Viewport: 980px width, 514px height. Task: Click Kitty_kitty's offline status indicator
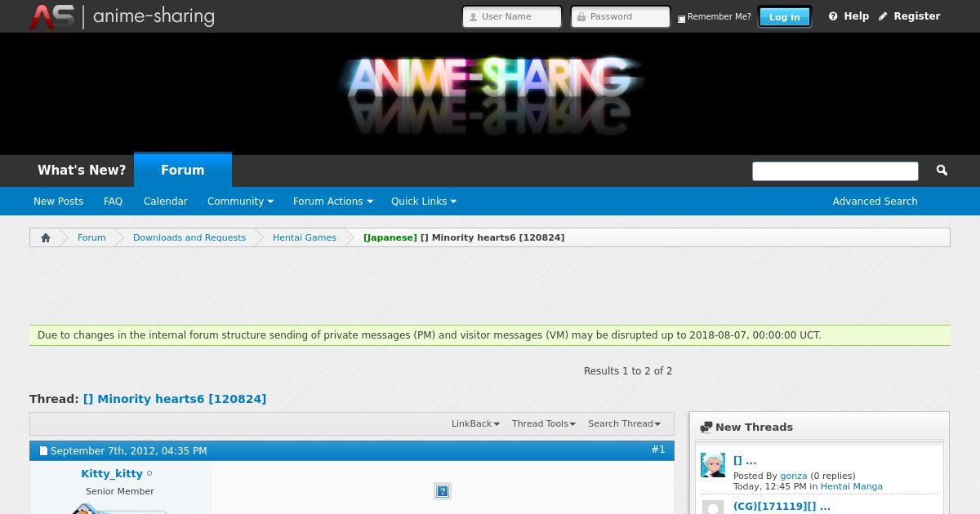click(x=149, y=474)
